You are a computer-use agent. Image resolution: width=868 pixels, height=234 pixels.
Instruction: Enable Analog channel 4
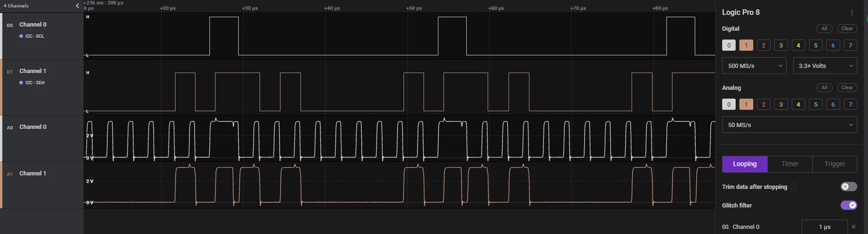798,104
